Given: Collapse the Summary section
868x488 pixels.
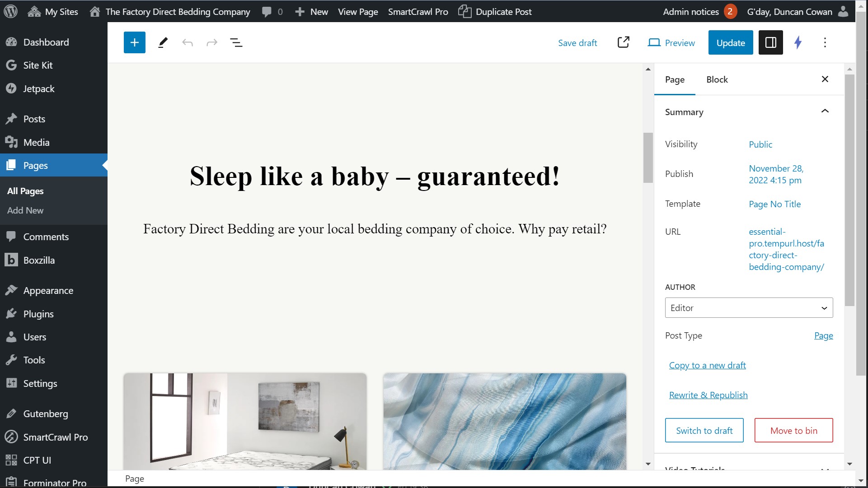Looking at the screenshot, I should [825, 112].
